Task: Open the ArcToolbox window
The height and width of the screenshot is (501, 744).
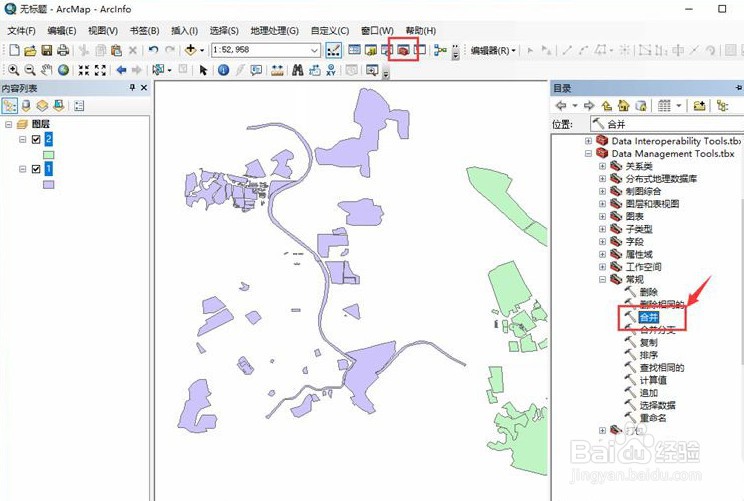Action: pyautogui.click(x=403, y=50)
